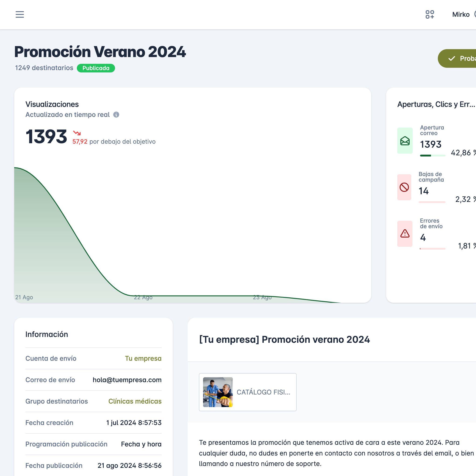Open the Tu empresa sending account link
The height and width of the screenshot is (476, 476).
click(143, 358)
